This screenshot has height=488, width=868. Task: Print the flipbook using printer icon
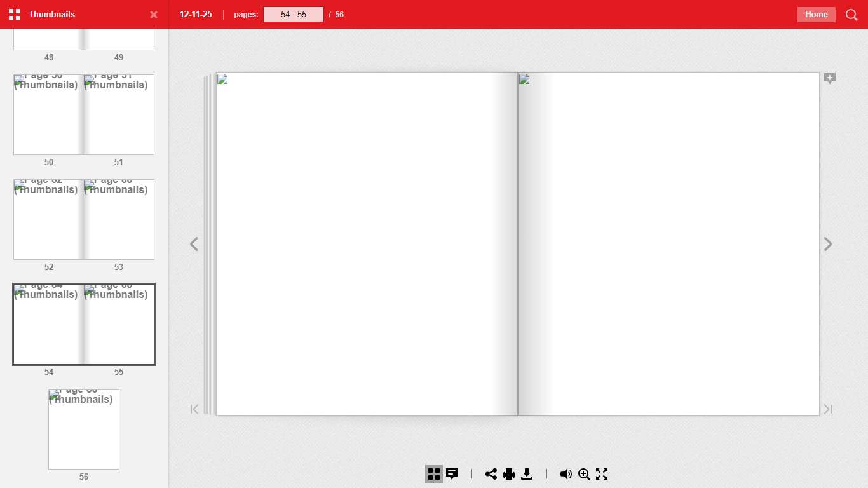click(x=509, y=474)
